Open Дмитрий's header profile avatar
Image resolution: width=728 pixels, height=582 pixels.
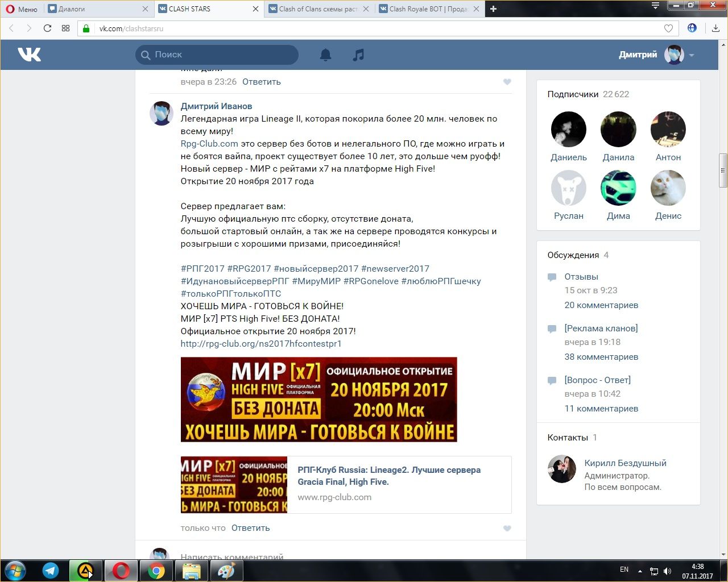click(674, 55)
